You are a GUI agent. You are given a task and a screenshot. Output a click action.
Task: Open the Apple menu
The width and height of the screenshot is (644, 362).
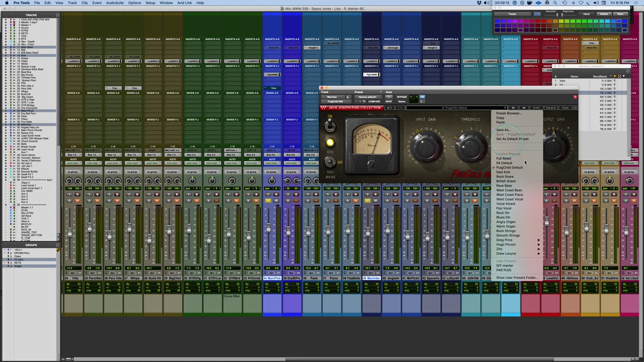coord(6,3)
